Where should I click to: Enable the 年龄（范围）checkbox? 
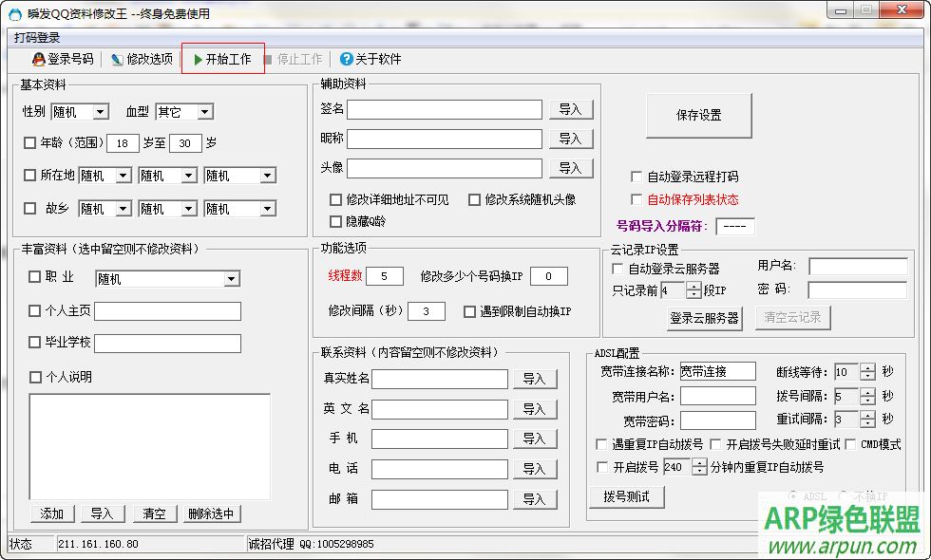pyautogui.click(x=29, y=143)
